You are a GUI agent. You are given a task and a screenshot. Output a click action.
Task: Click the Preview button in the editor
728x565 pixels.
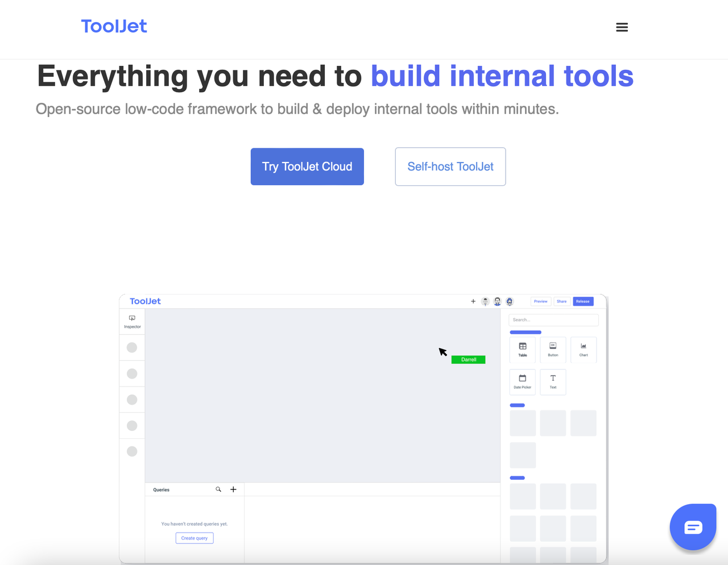[540, 301]
